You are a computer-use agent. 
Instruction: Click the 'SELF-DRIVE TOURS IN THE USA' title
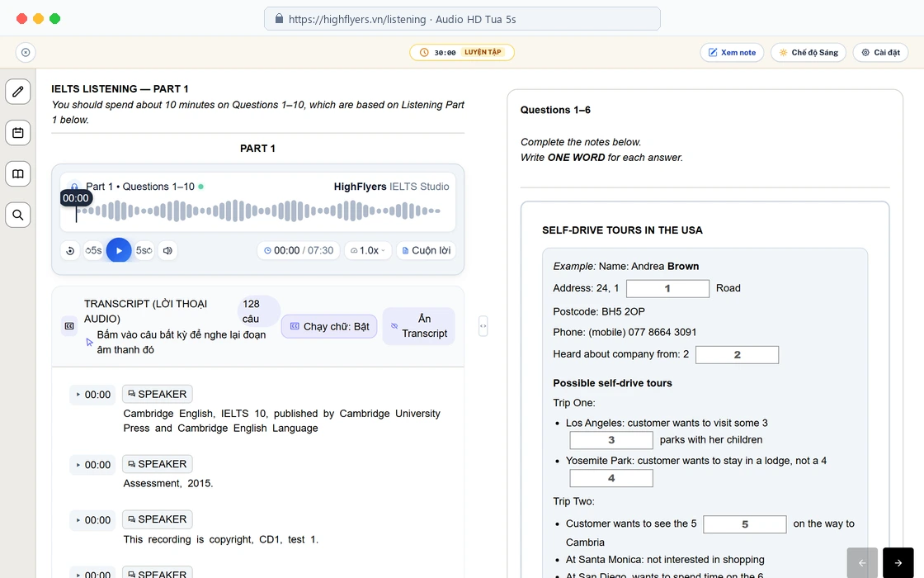pos(622,230)
